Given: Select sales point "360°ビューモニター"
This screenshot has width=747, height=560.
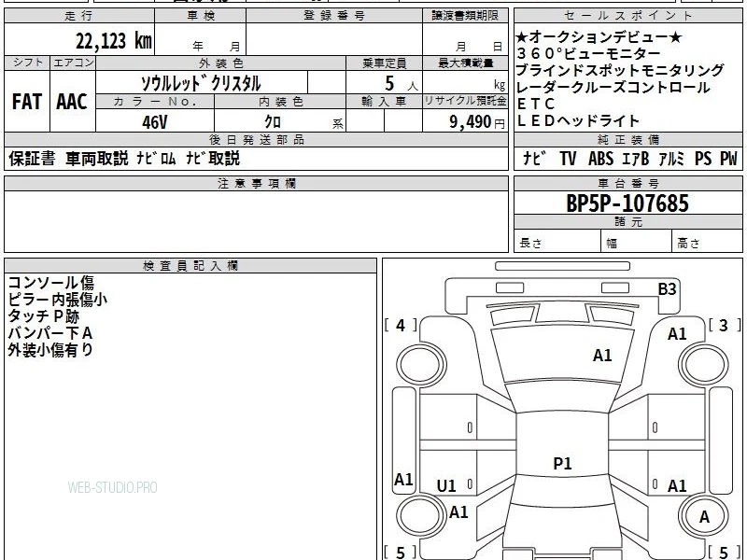Looking at the screenshot, I should (x=588, y=53).
